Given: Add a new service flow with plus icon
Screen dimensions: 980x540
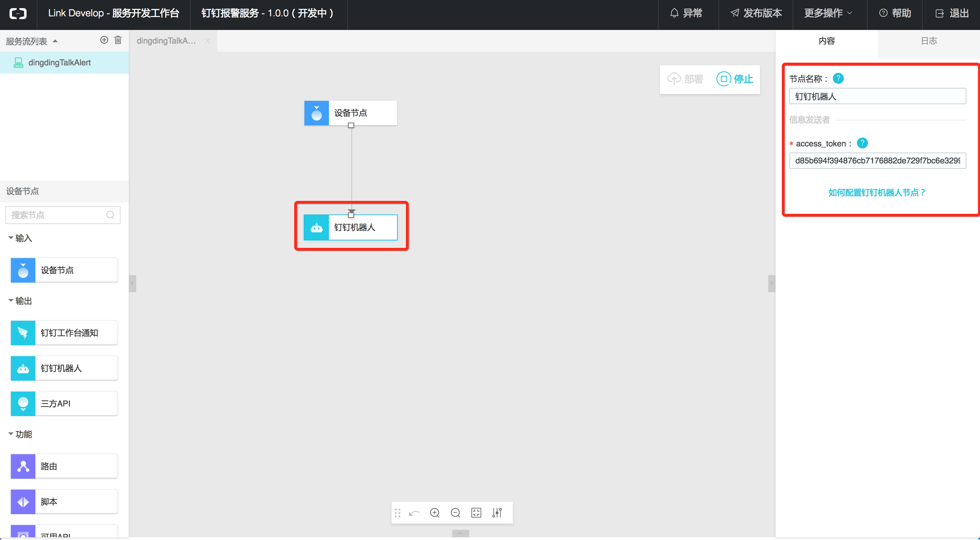Looking at the screenshot, I should tap(104, 40).
